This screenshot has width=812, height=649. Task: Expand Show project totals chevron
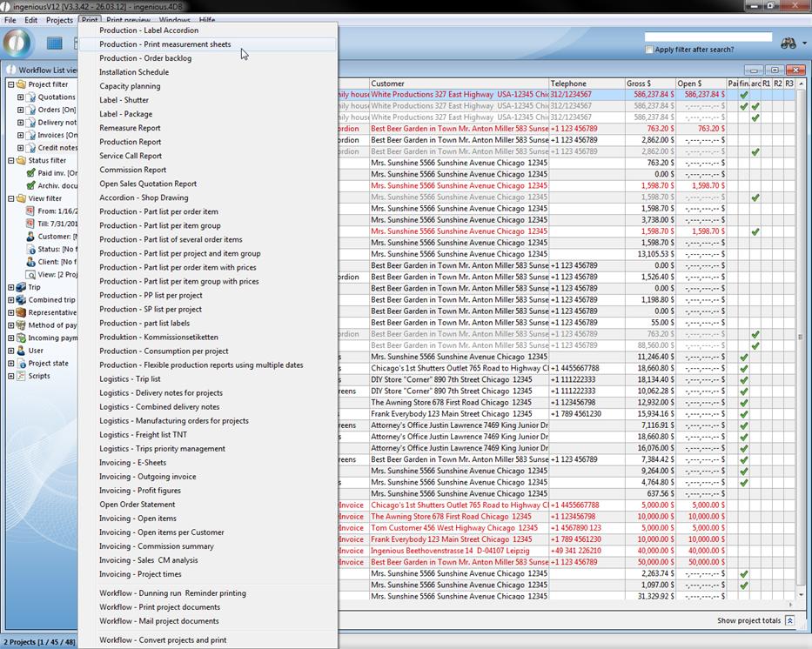(x=789, y=620)
